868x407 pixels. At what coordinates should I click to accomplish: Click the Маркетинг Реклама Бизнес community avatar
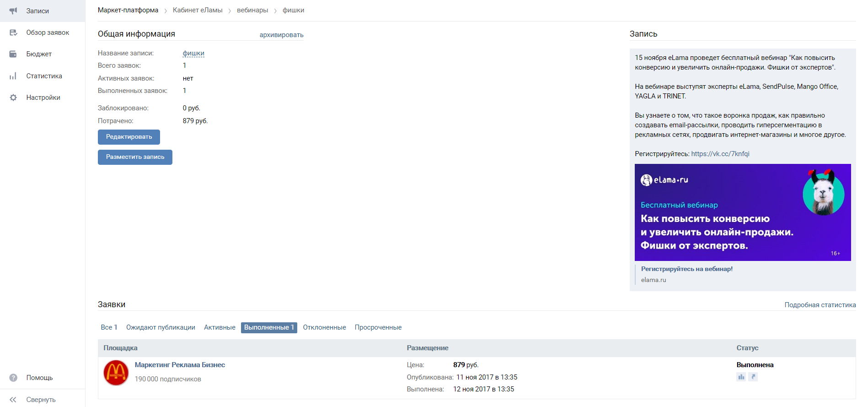(116, 373)
